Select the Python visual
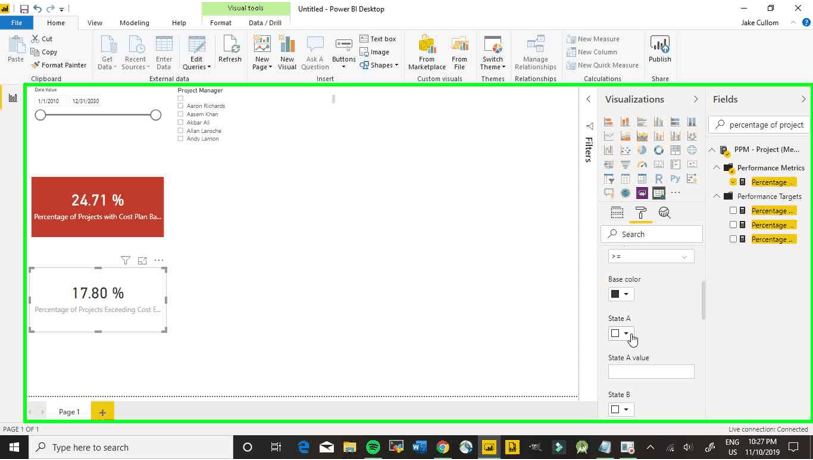Viewport: 813px width, 460px height. pyautogui.click(x=675, y=179)
